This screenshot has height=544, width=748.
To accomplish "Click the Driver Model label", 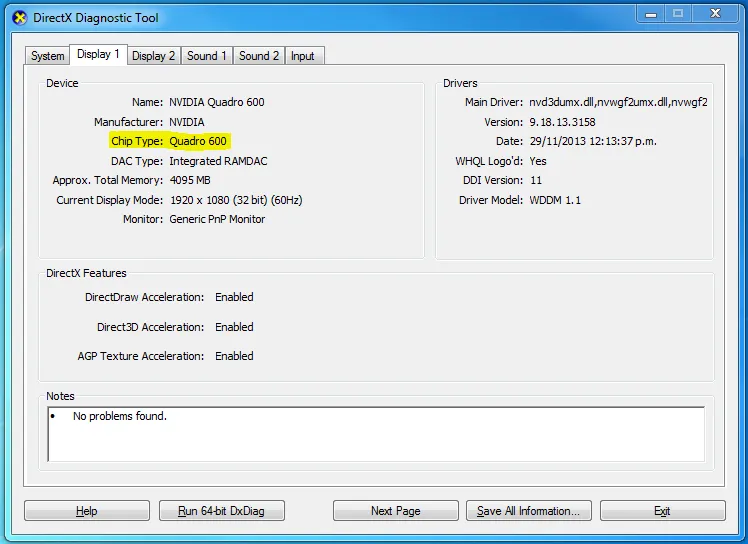I will pyautogui.click(x=491, y=200).
